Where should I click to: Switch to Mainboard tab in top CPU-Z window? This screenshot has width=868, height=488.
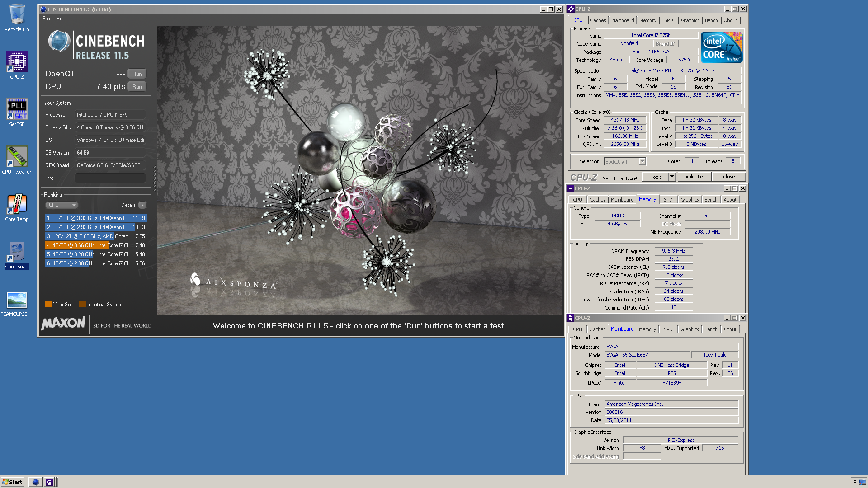click(x=623, y=20)
